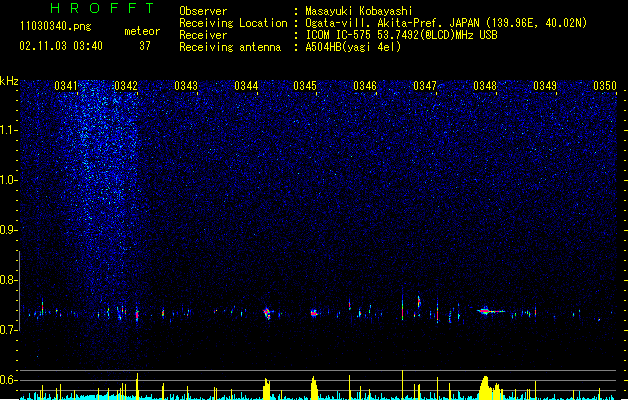Click the long meteor echo after 0348
Image resolution: width=629 pixels, height=400 pixels.
tap(491, 311)
